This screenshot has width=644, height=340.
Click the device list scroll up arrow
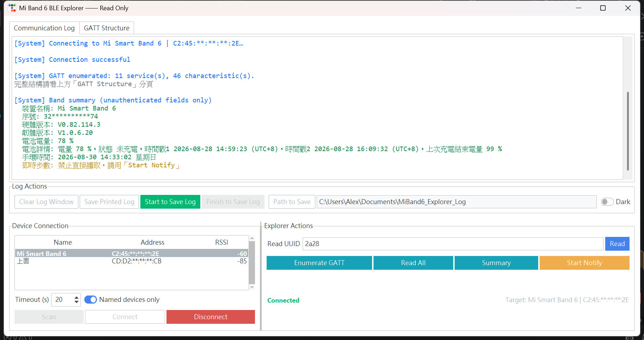[252, 238]
